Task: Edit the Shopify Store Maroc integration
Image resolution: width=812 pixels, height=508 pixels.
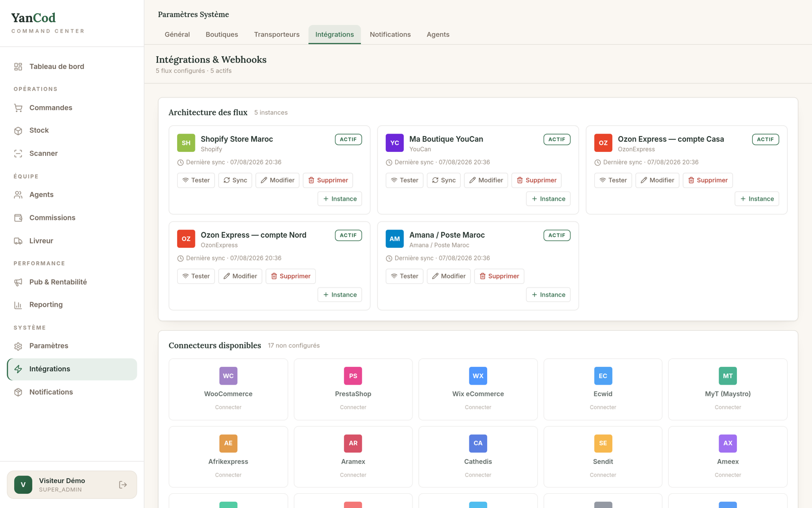Action: (x=278, y=180)
